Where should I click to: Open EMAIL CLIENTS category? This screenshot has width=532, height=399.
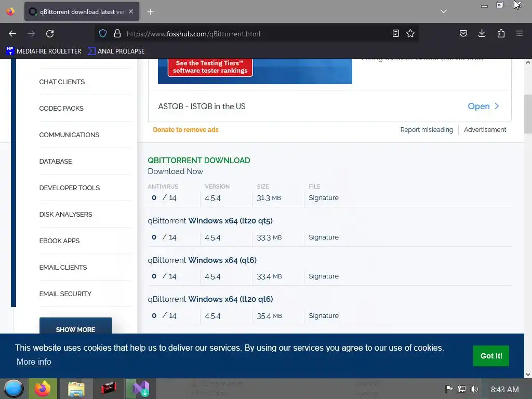tap(63, 267)
